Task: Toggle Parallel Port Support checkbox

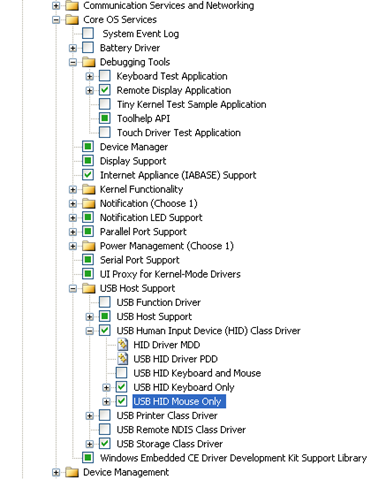Action: (x=88, y=232)
